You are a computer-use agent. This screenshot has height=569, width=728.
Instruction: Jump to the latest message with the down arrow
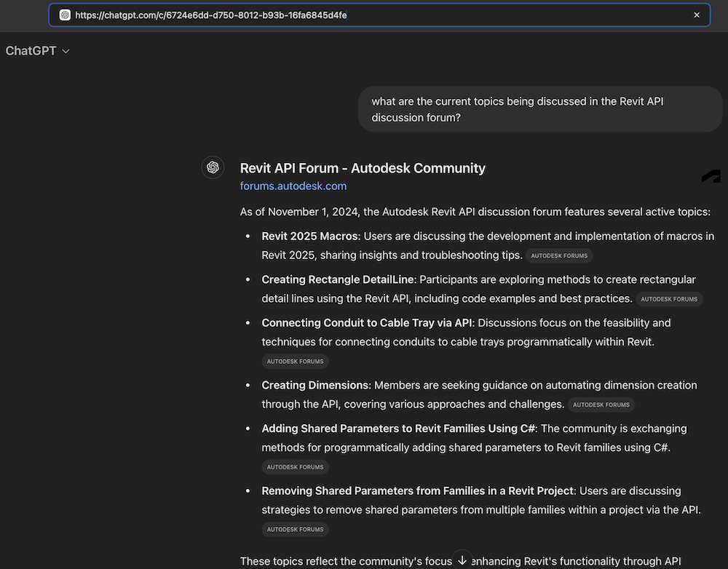(x=462, y=560)
